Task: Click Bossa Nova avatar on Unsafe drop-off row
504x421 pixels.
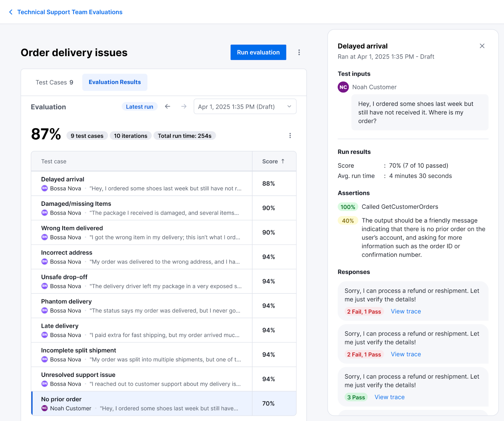Action: click(x=44, y=286)
